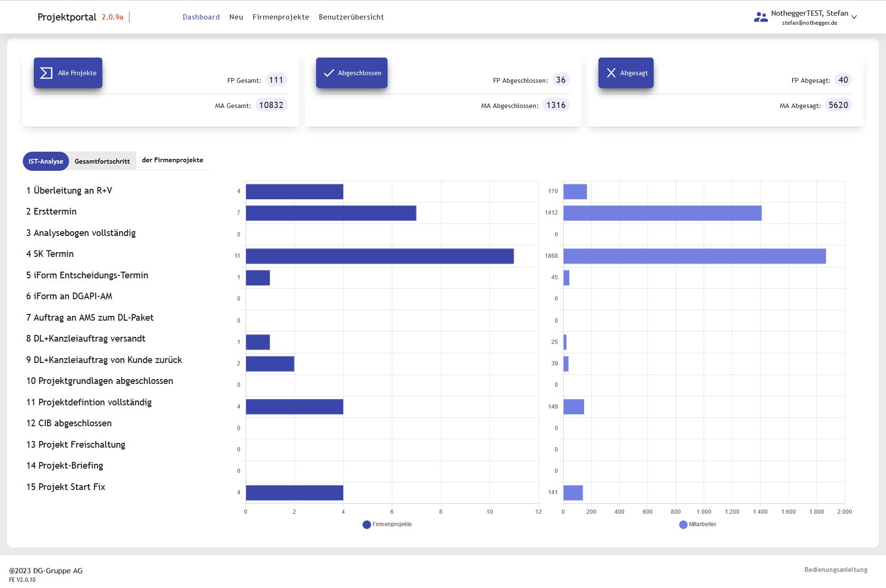Image resolution: width=886 pixels, height=588 pixels.
Task: Open Benutzerübersicht in the navigation bar
Action: pyautogui.click(x=351, y=17)
